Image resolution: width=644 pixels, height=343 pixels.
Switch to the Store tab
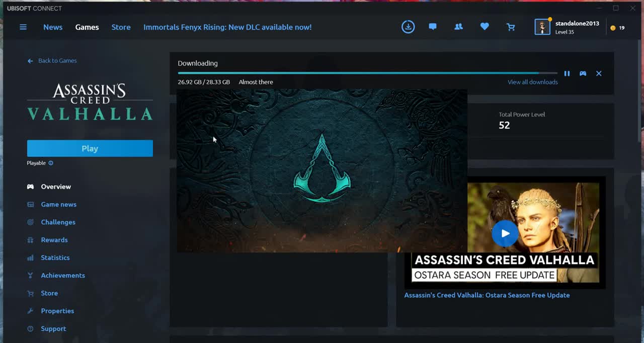click(121, 27)
